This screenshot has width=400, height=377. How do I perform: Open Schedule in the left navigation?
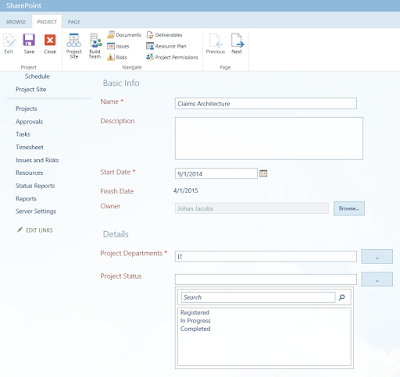[37, 76]
